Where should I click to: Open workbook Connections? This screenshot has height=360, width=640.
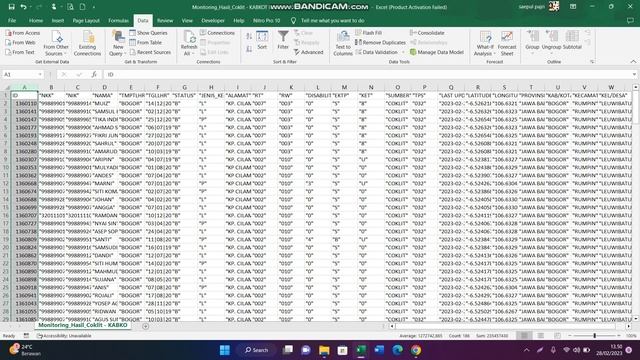pos(217,33)
